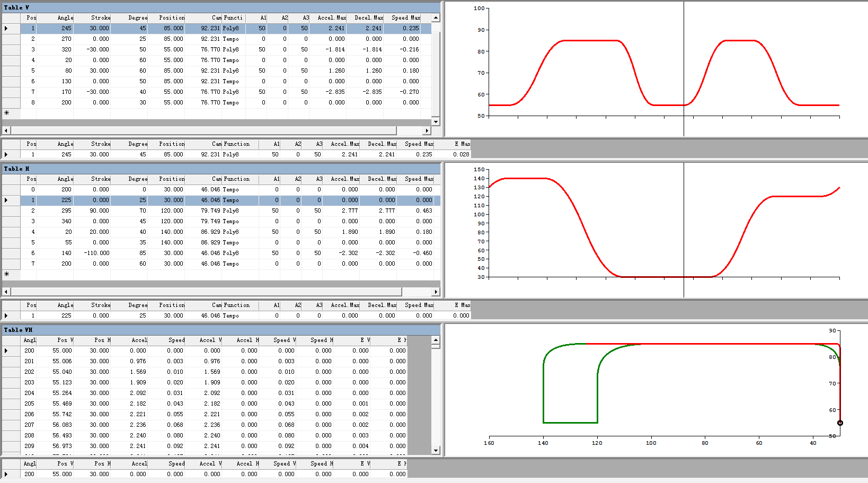
Task: Click the new-row asterisk in Table H
Action: point(6,274)
